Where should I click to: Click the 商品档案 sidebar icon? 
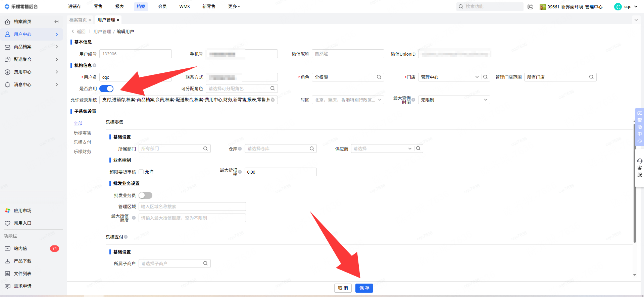click(7, 47)
